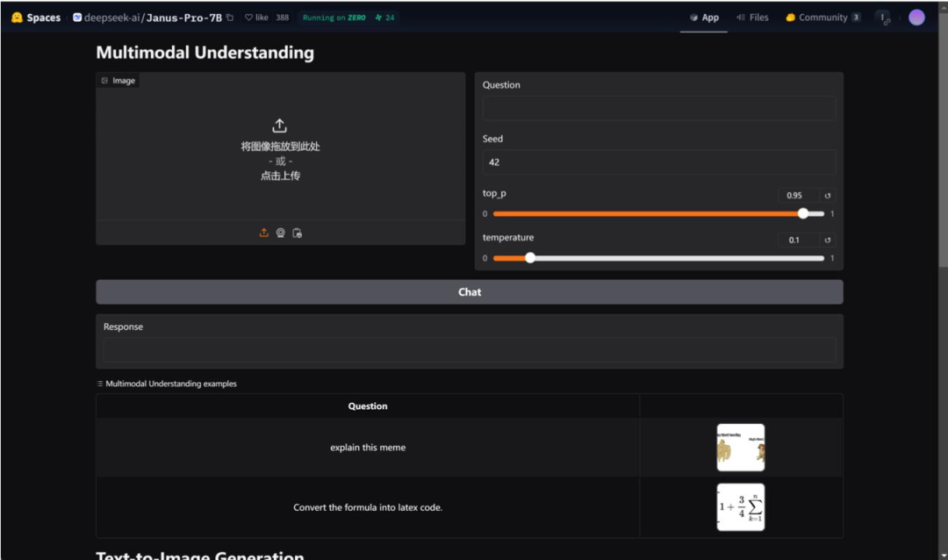Click the Hugging Face Spaces logo

26,16
